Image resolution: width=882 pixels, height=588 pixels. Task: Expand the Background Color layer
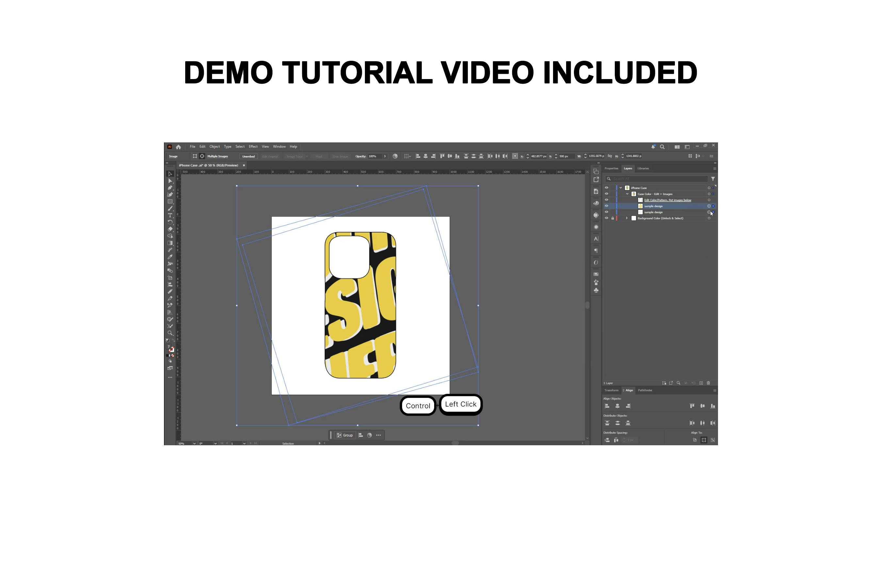627,218
